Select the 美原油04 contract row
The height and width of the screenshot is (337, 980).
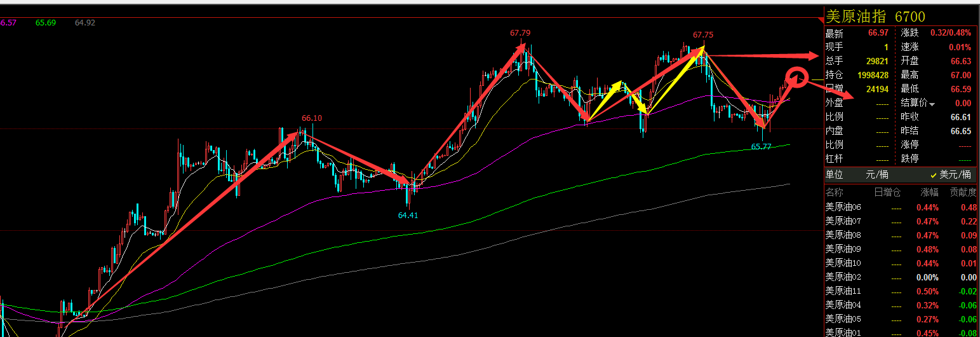point(901,305)
